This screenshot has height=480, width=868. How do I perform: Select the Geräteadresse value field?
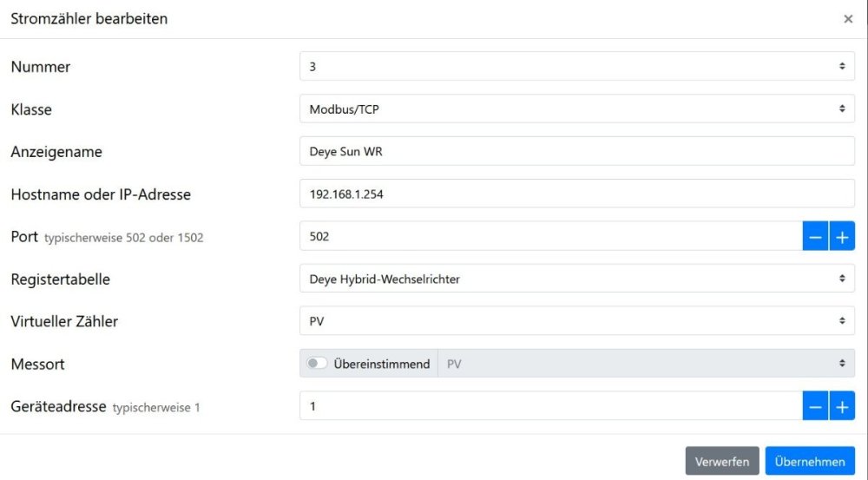550,406
